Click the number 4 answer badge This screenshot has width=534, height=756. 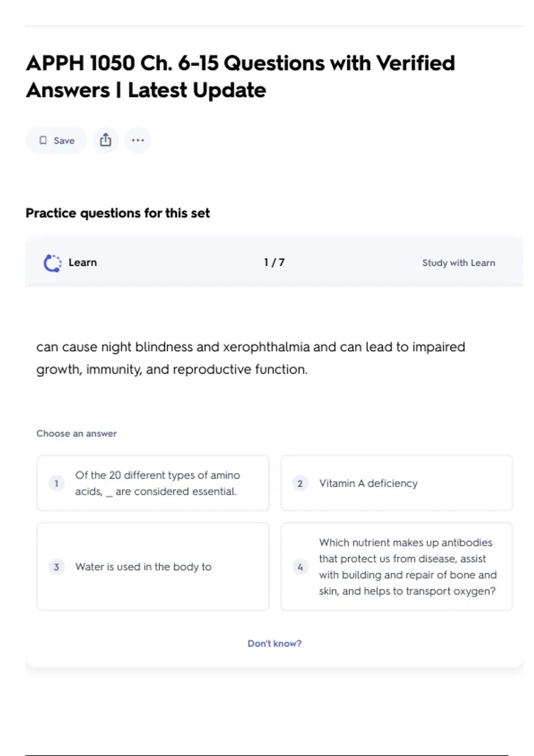[300, 567]
